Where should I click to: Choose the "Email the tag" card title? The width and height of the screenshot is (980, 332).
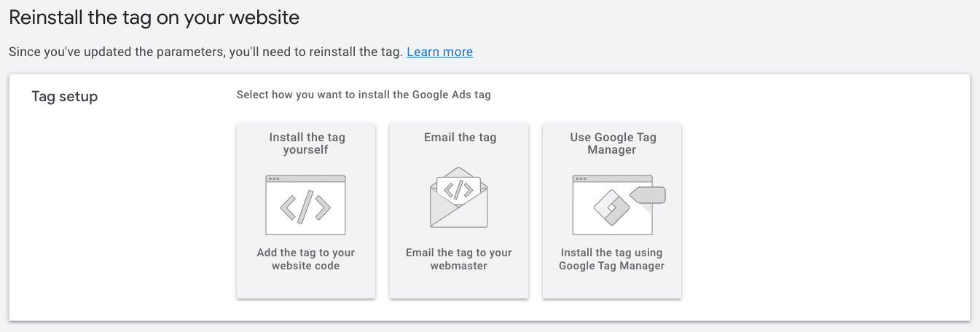[x=460, y=137]
